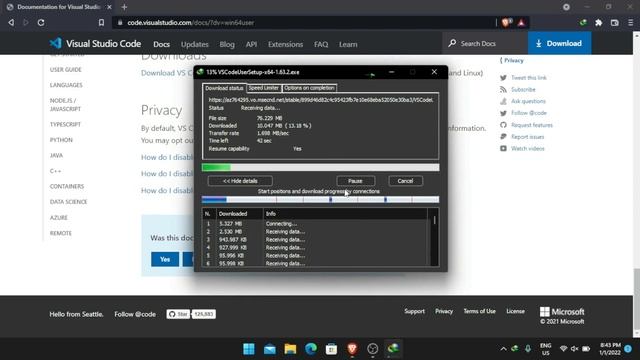Open Microsoft Store from the taskbar

[x=331, y=349]
